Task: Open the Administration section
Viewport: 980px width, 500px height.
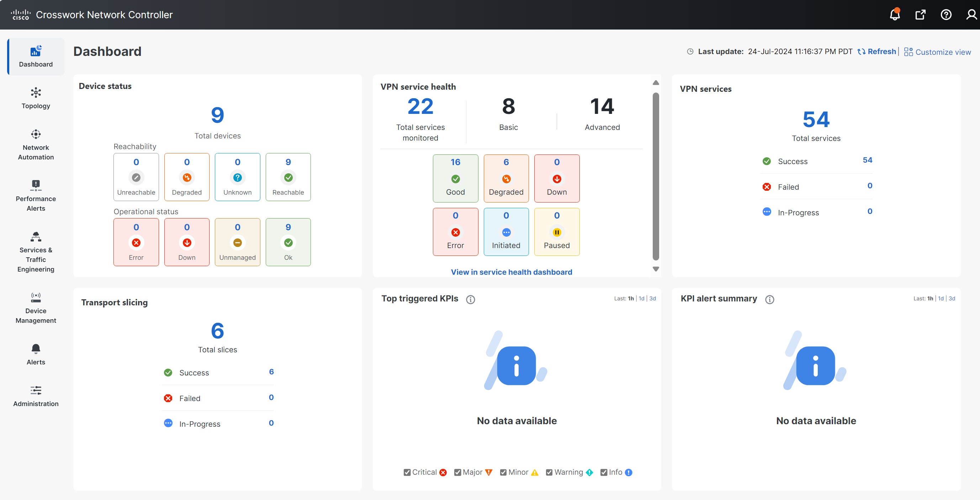Action: 35,396
